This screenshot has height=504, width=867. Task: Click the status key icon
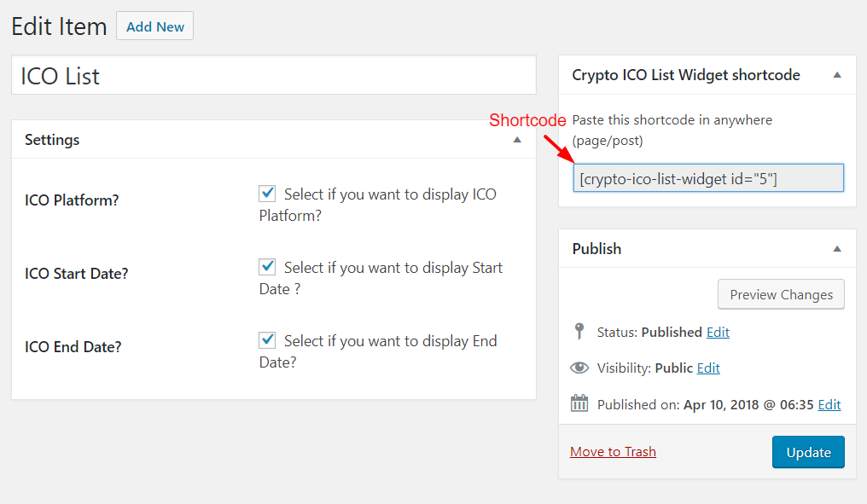(x=579, y=331)
